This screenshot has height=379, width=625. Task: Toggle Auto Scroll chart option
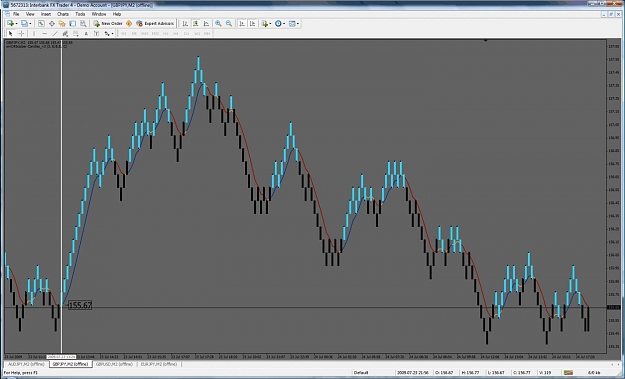(x=242, y=24)
